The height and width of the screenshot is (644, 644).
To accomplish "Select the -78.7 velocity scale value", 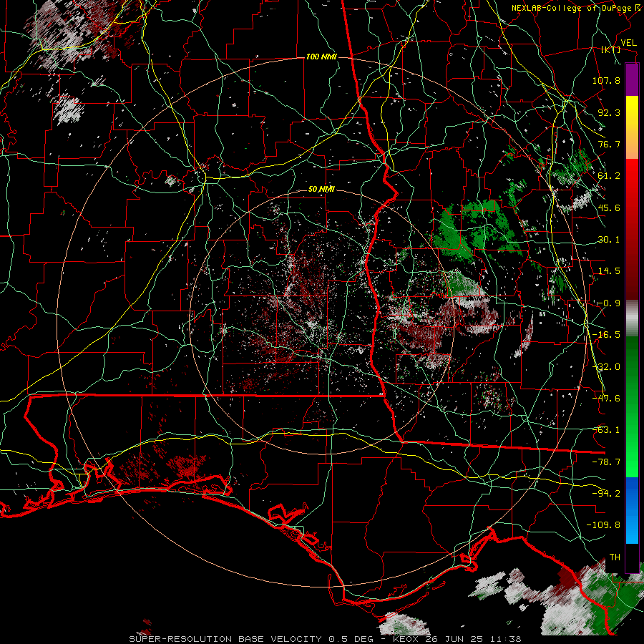I will pyautogui.click(x=606, y=462).
